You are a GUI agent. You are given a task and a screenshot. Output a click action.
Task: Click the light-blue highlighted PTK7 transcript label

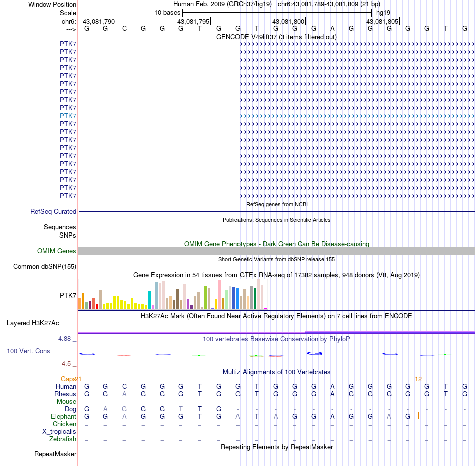pyautogui.click(x=68, y=116)
